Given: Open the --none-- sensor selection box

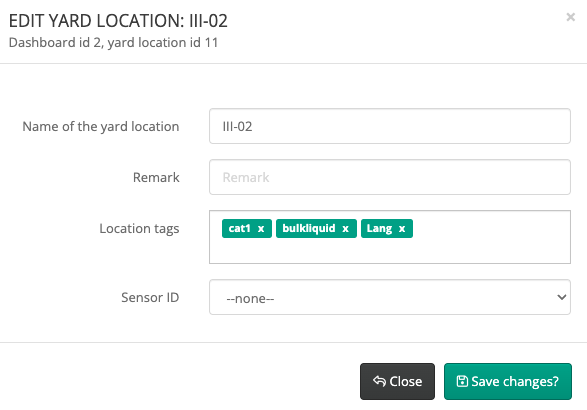Looking at the screenshot, I should coord(390,297).
